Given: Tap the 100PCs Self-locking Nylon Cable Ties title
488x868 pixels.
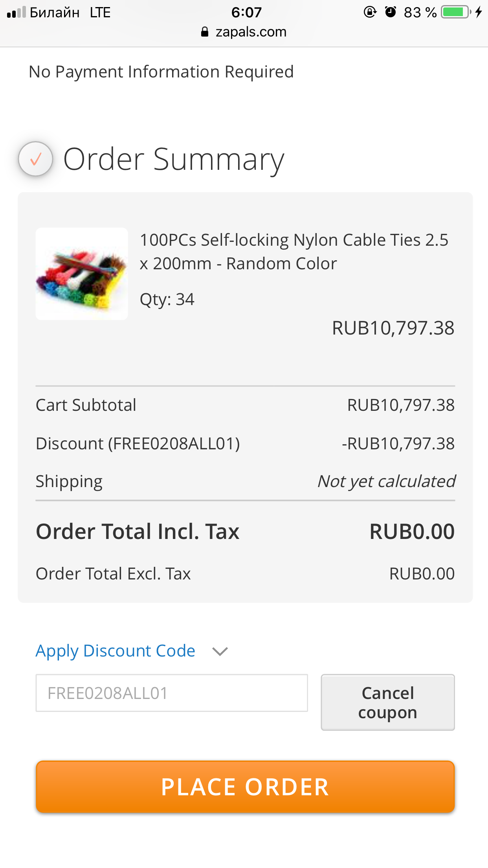Looking at the screenshot, I should (294, 252).
